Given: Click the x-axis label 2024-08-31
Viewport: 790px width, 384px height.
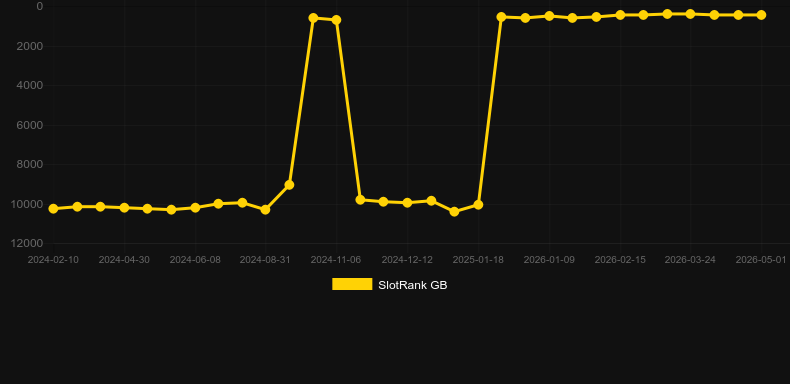Looking at the screenshot, I should [x=265, y=260].
